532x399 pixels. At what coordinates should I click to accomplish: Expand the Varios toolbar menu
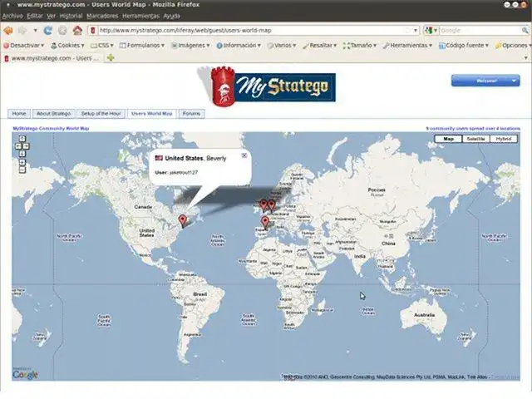tap(282, 46)
